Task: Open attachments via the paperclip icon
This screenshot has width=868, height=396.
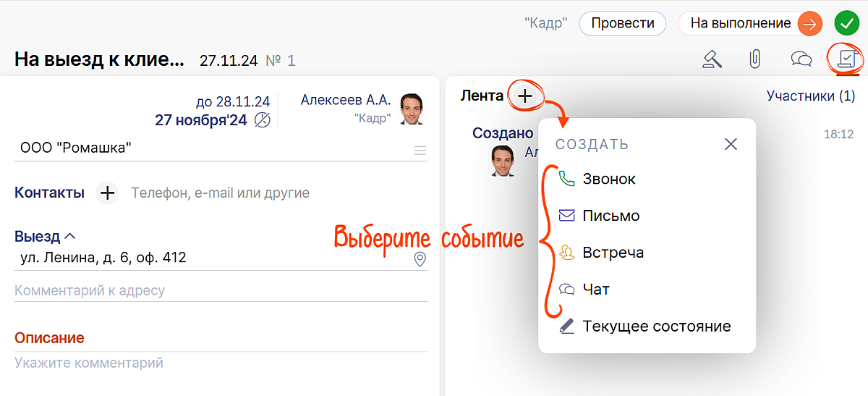Action: (754, 59)
